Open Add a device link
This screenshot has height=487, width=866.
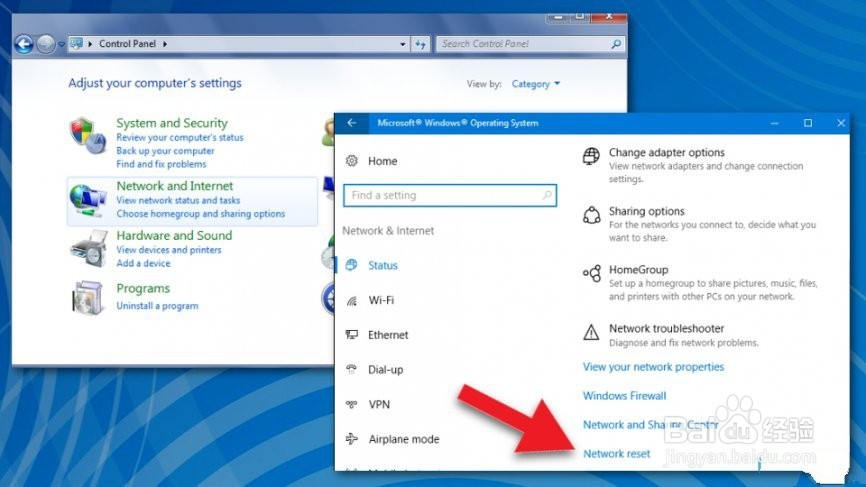(x=143, y=263)
